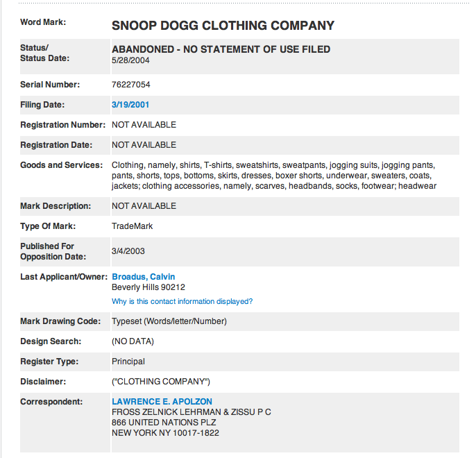Click the SNOOP DOGG CLOTHING COMPANY word mark

click(x=223, y=26)
